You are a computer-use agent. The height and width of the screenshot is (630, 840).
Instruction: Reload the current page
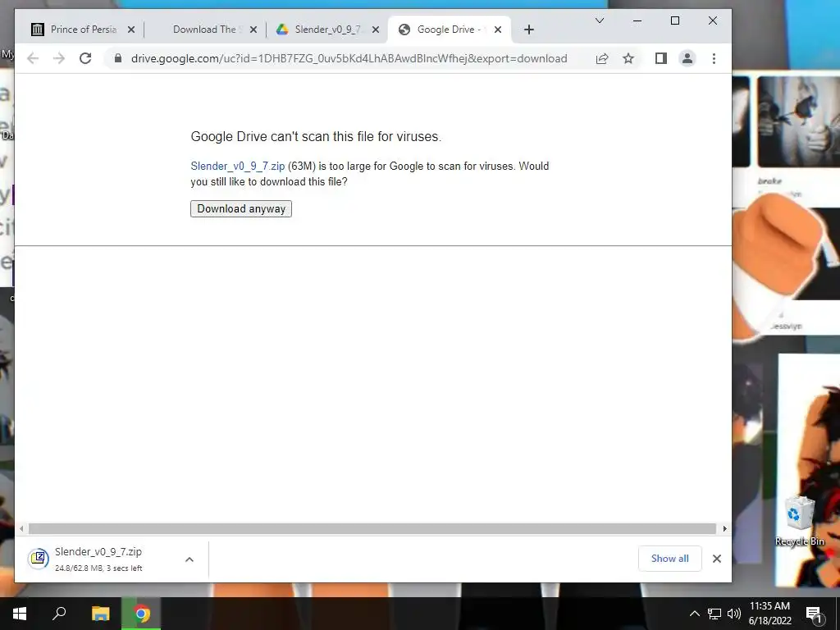point(85,58)
